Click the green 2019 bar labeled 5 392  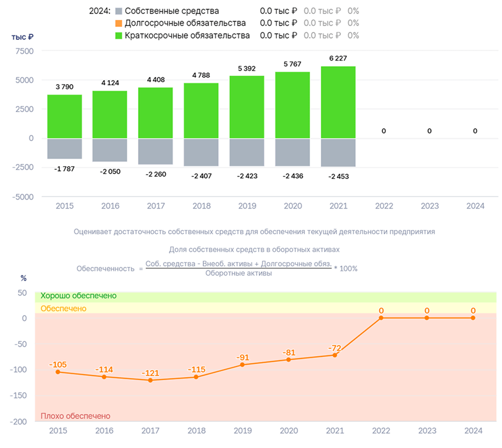tap(247, 107)
